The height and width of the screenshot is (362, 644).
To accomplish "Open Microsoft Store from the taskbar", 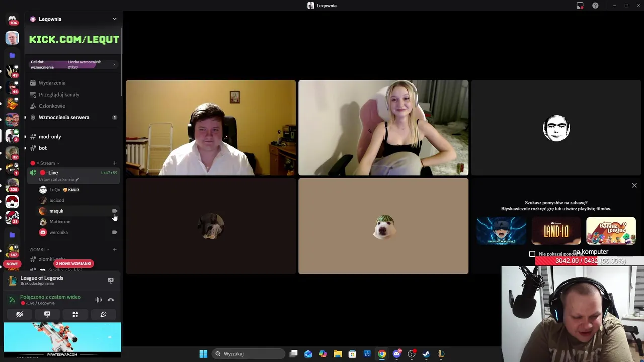I will pos(352,354).
